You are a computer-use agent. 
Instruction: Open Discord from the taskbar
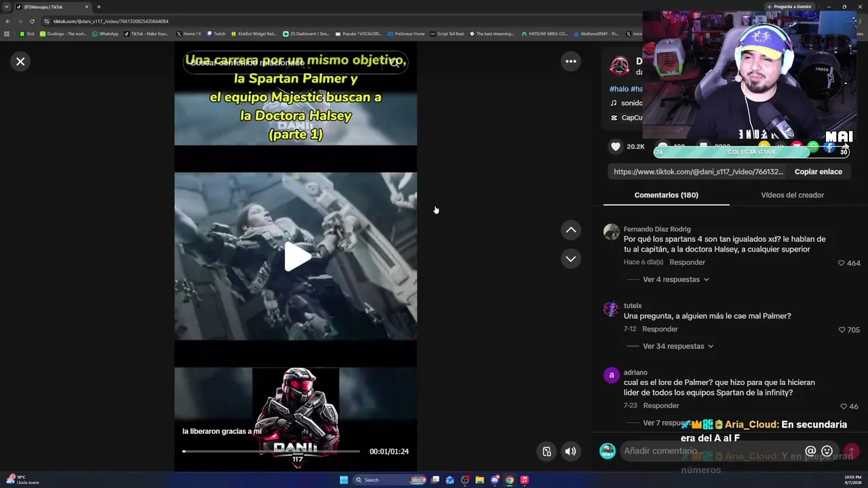(x=494, y=480)
